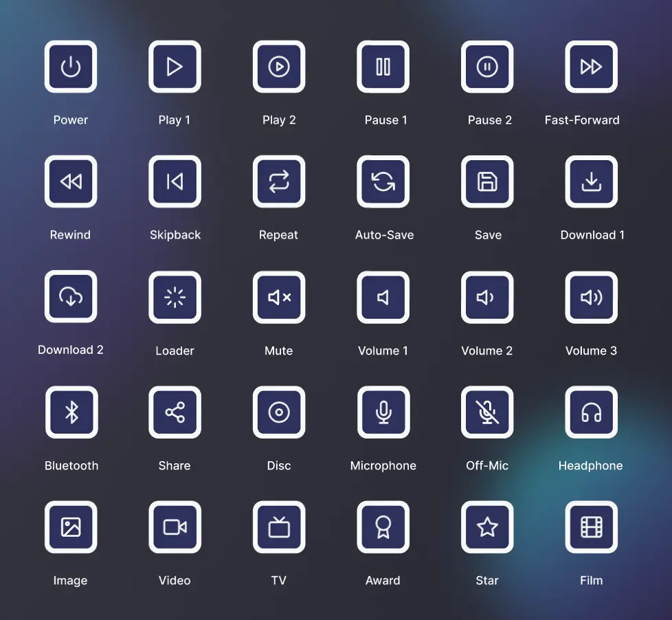Select the Play 1 icon
672x620 pixels.
(x=175, y=67)
